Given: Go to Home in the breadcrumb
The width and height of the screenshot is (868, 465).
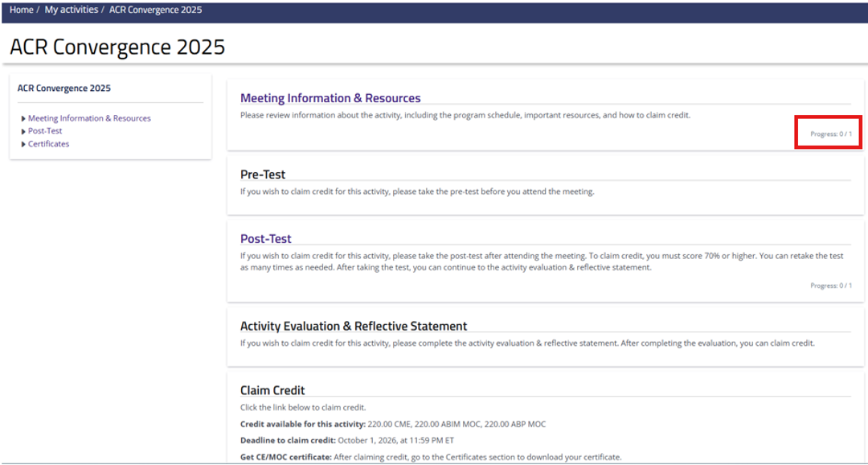Looking at the screenshot, I should click(x=21, y=10).
